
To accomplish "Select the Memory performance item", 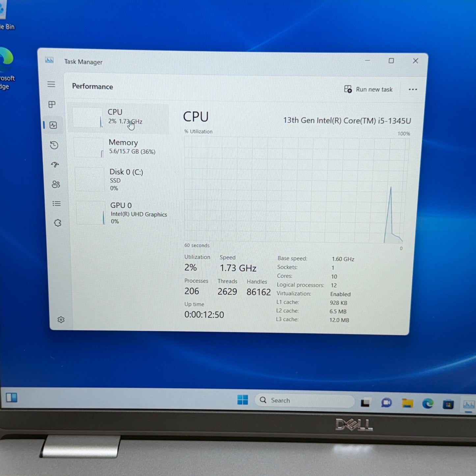I will (x=120, y=147).
